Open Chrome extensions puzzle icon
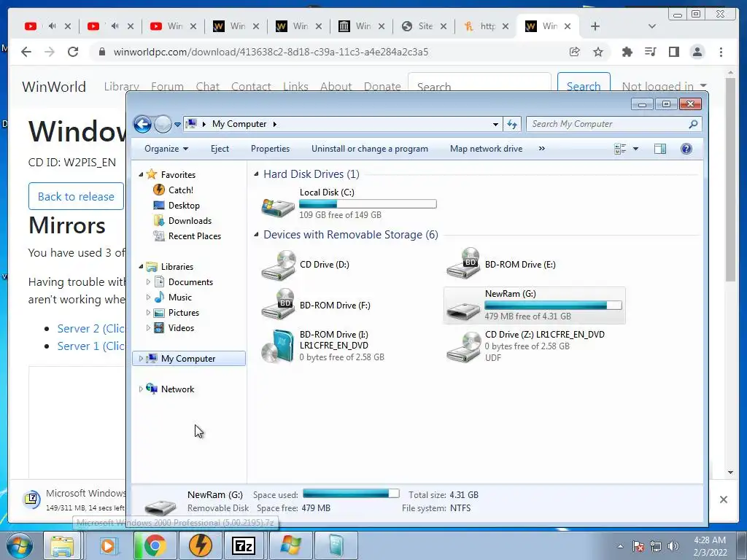747x560 pixels. click(x=627, y=52)
